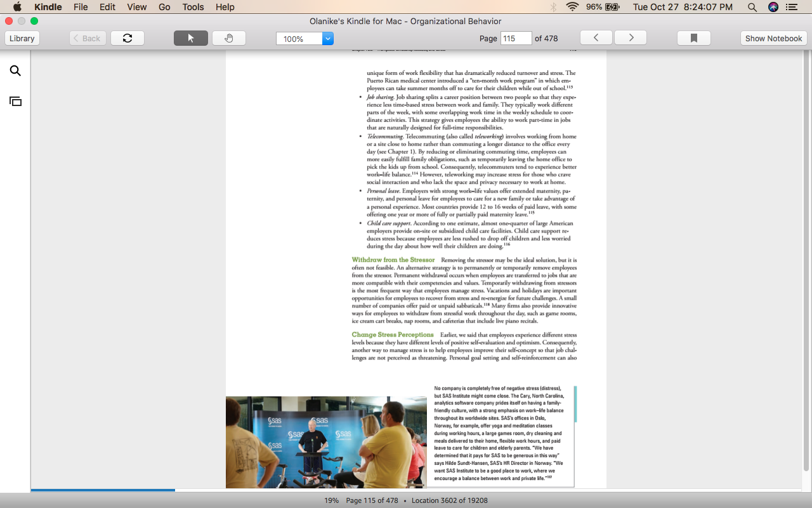The image size is (812, 508).
Task: Click the SAS Institute photo caption text
Action: click(x=500, y=433)
